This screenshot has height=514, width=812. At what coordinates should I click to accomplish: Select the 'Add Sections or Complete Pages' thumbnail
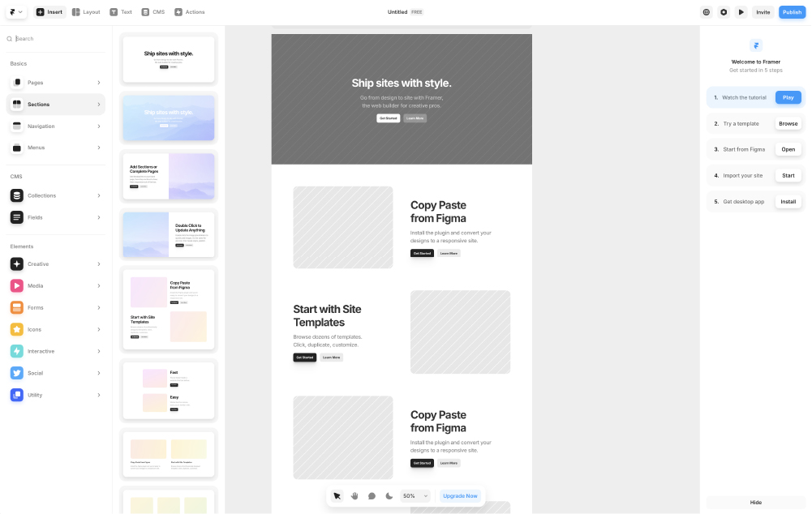[x=169, y=176]
